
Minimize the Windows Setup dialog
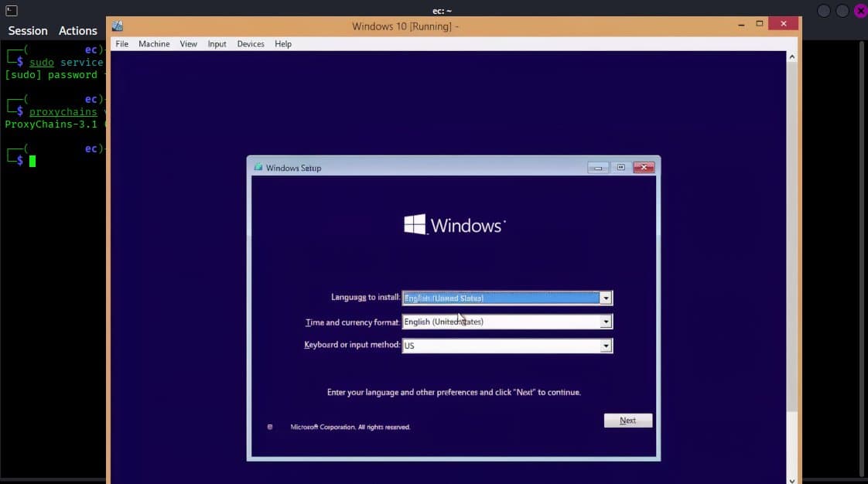598,168
